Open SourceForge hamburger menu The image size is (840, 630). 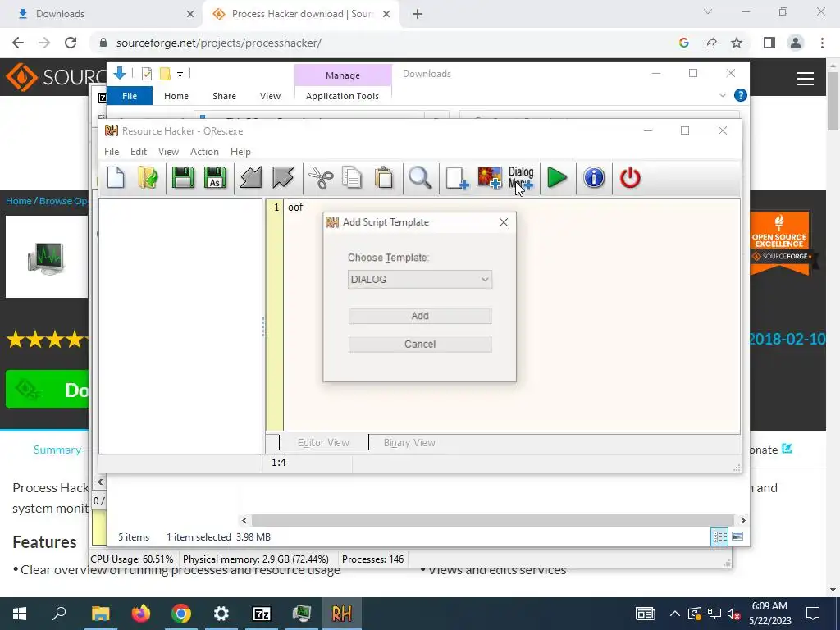(x=806, y=80)
